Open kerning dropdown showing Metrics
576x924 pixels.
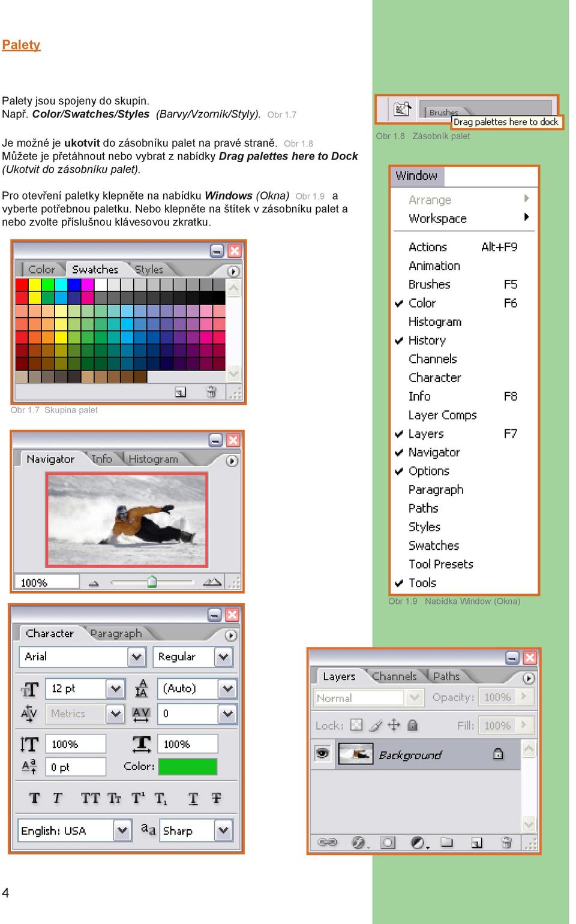[x=116, y=714]
